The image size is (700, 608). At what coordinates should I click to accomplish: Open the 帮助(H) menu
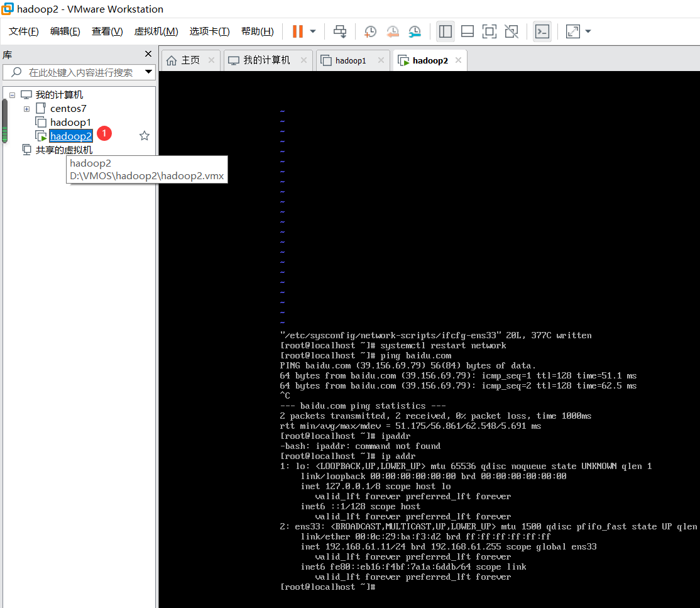[258, 31]
